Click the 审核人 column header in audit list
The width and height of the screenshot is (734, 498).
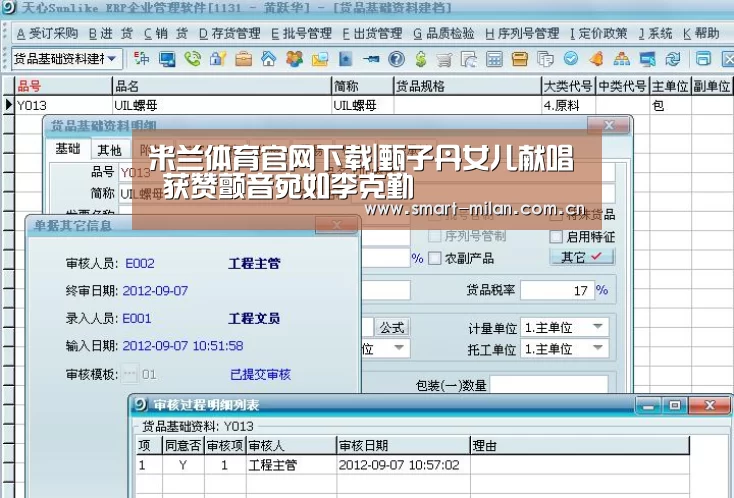[x=291, y=446]
